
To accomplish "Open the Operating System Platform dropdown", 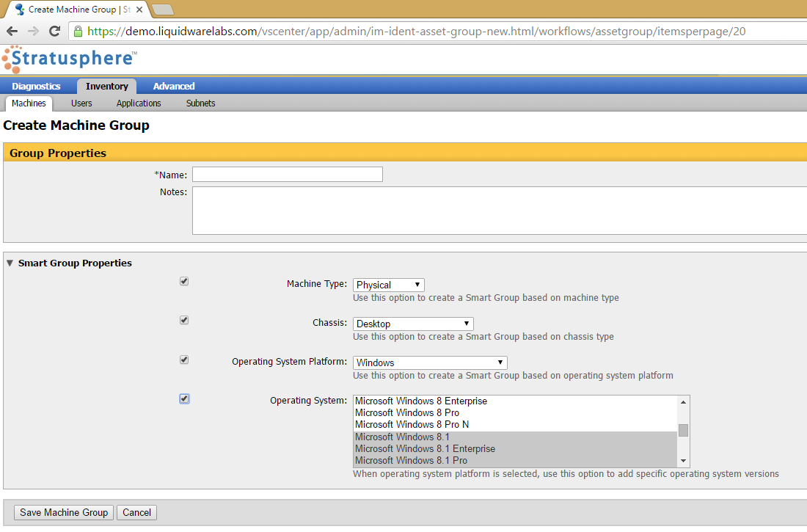I will pos(430,362).
